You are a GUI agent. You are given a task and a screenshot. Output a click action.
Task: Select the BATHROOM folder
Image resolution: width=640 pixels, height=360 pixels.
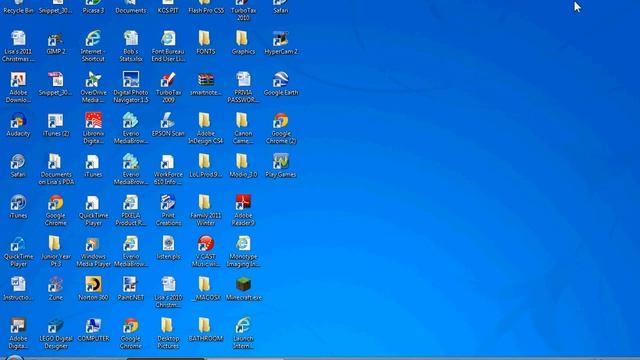205,330
